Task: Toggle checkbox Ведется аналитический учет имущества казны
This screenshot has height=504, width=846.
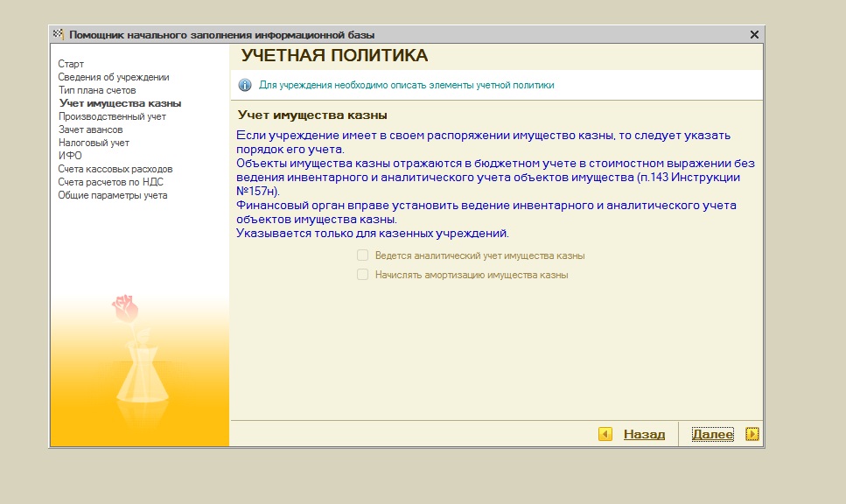Action: point(362,255)
